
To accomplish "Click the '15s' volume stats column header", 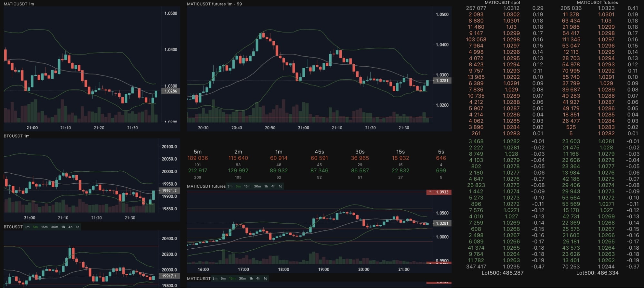I will pyautogui.click(x=400, y=152).
